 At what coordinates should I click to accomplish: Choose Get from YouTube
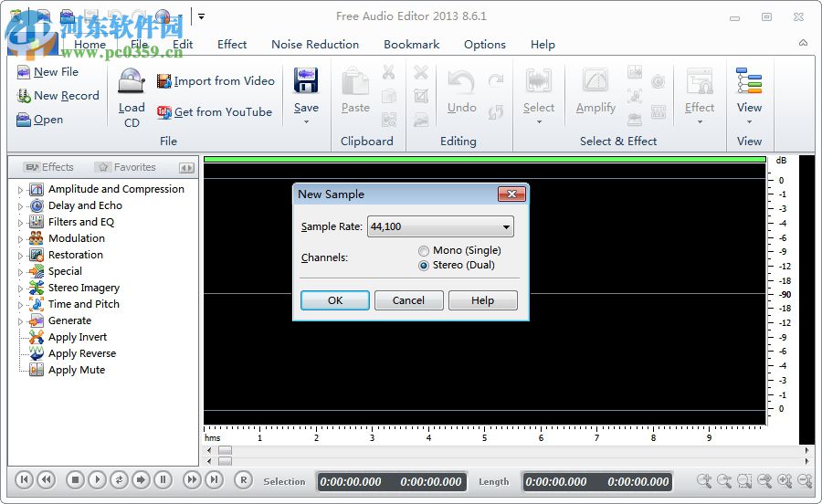click(215, 112)
